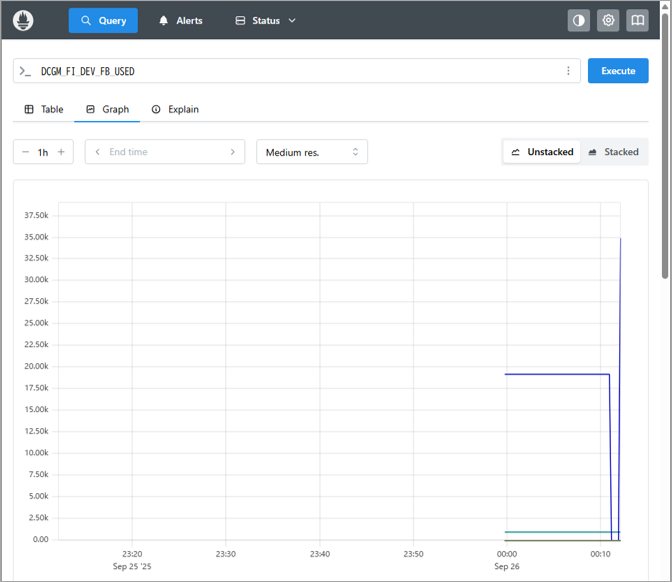Screen dimensions: 672x582
Task: Click the Prometheus logo icon
Action: [x=23, y=20]
